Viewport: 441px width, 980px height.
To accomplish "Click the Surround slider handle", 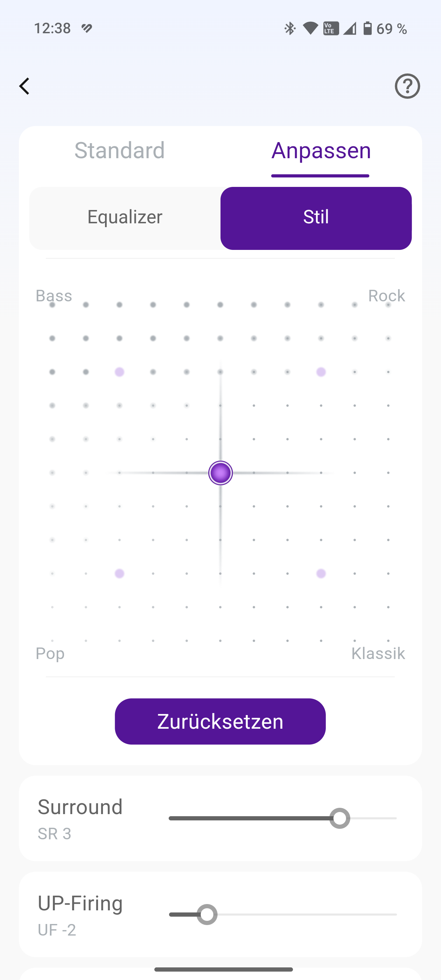I will click(x=339, y=818).
